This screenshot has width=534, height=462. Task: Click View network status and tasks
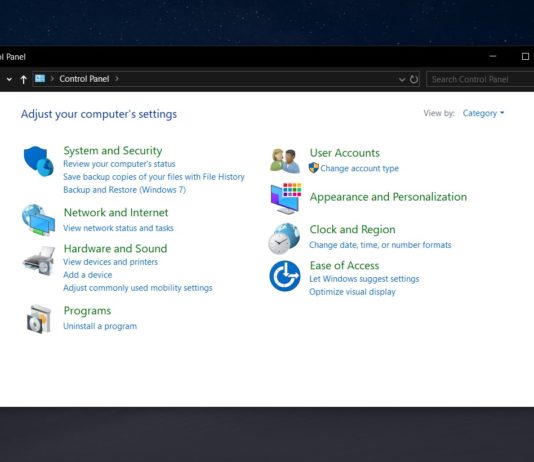pyautogui.click(x=119, y=228)
